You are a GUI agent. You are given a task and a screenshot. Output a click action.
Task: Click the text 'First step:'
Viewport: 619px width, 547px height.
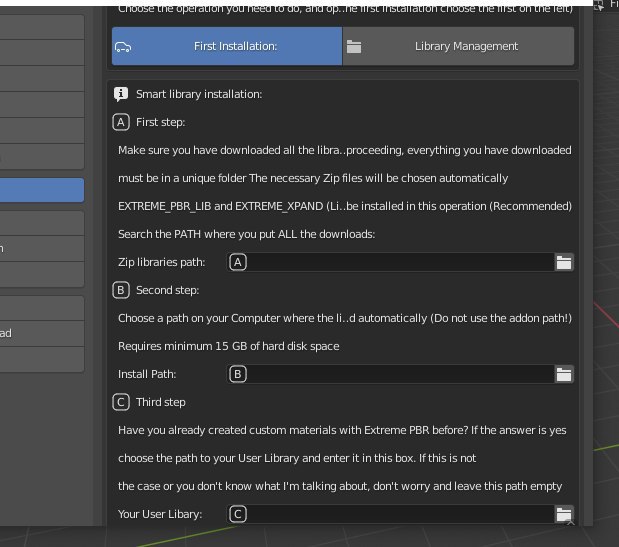(160, 122)
